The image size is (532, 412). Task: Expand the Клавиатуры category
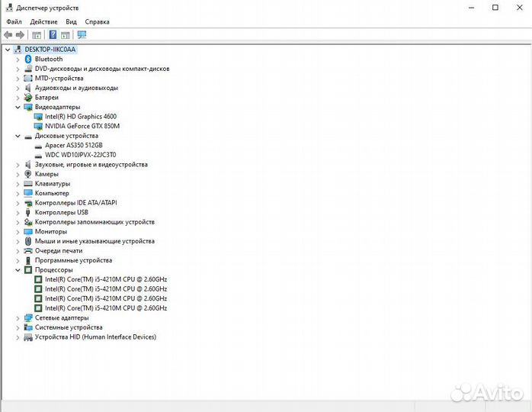point(18,184)
